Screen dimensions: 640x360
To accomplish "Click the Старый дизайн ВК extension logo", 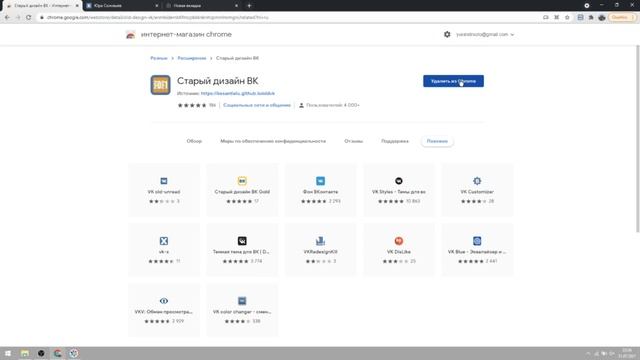I will [160, 85].
